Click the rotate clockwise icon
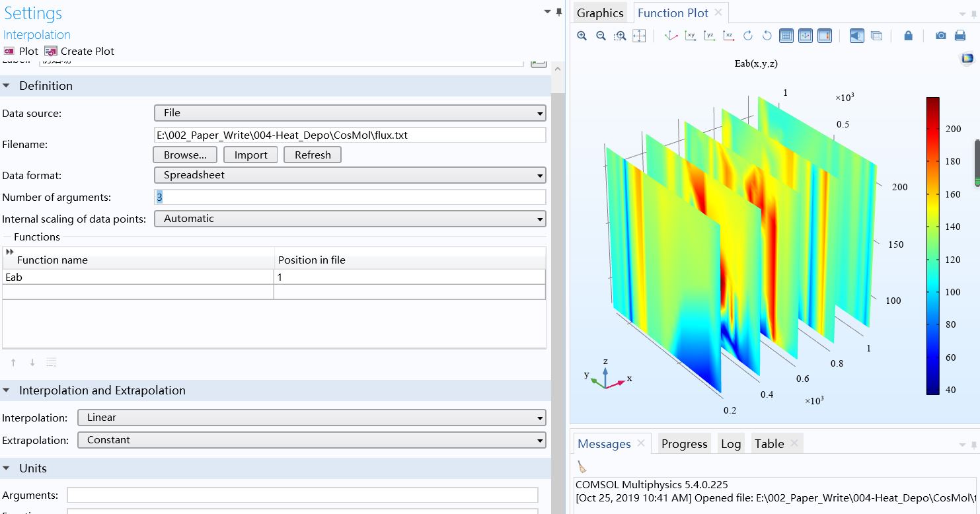980x514 pixels. pos(748,36)
